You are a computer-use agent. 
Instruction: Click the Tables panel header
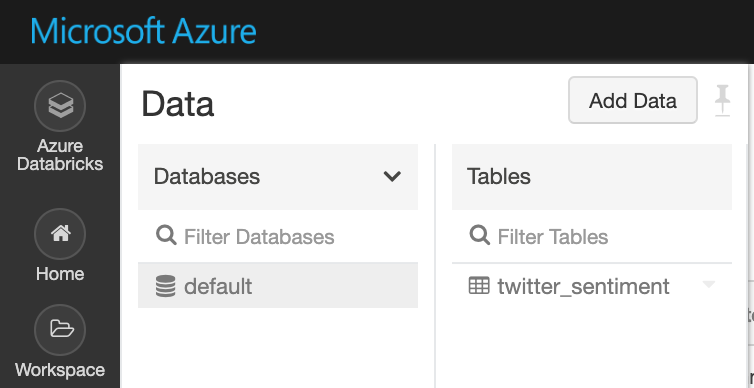click(x=592, y=177)
